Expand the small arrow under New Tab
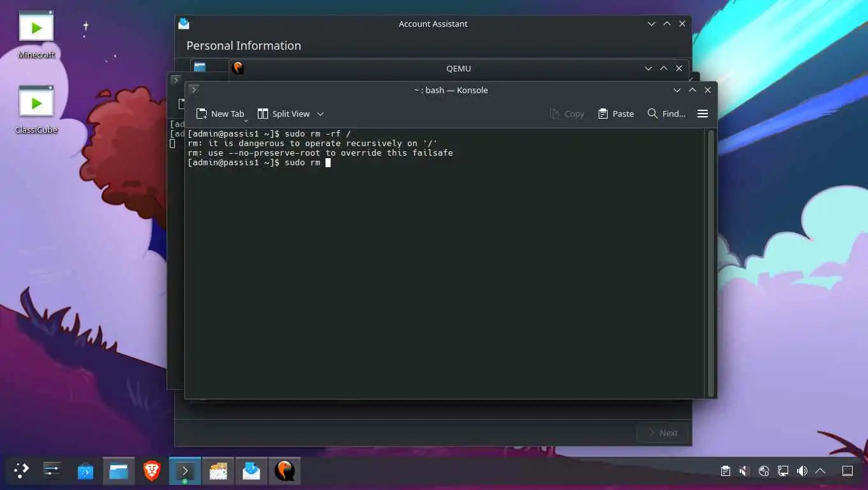868x490 pixels. tap(246, 120)
